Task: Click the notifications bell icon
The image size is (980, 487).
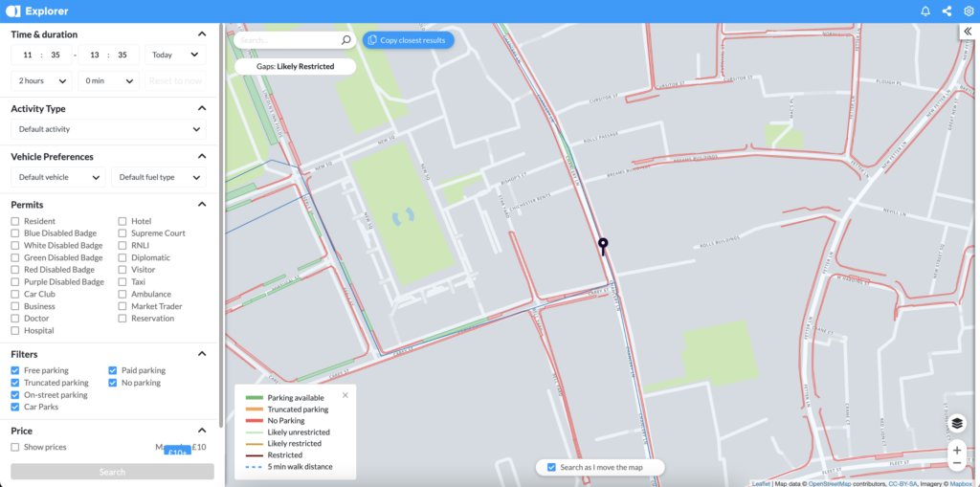Action: click(925, 11)
